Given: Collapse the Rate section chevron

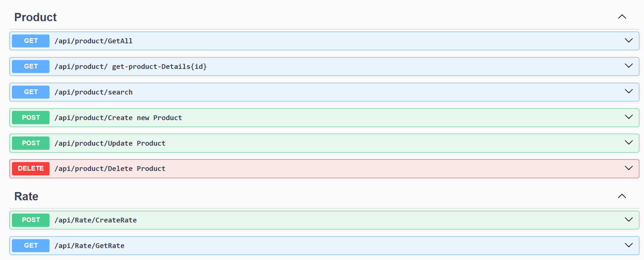Looking at the screenshot, I should point(622,196).
